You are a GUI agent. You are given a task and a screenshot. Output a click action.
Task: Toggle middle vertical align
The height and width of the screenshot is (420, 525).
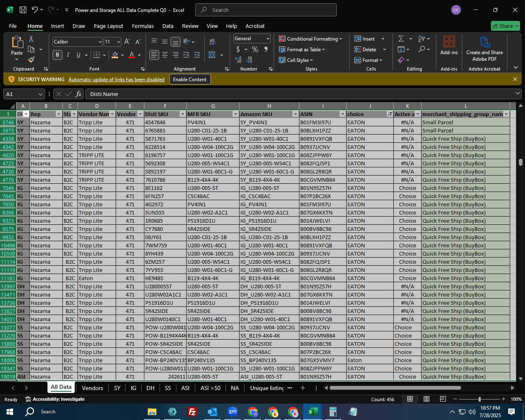click(x=165, y=42)
